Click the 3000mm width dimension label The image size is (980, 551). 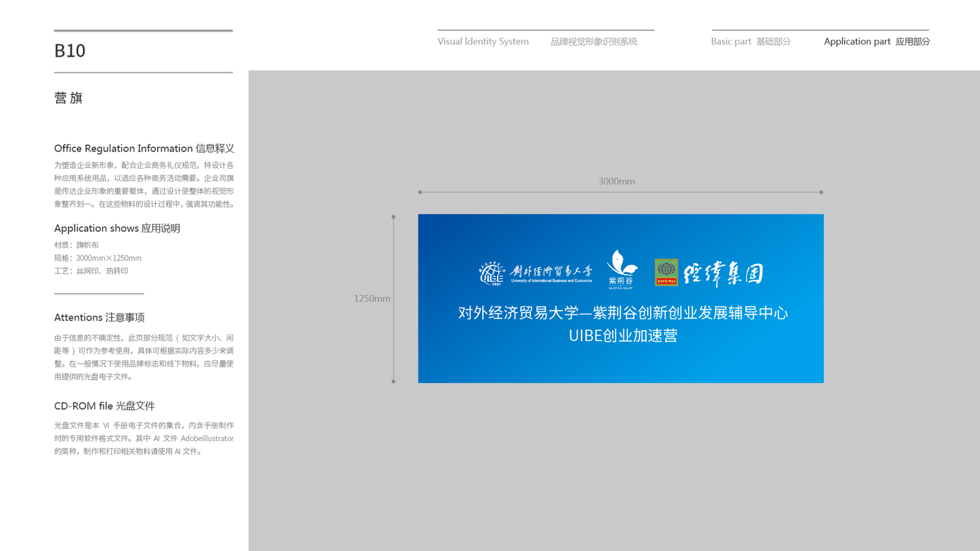(x=617, y=182)
